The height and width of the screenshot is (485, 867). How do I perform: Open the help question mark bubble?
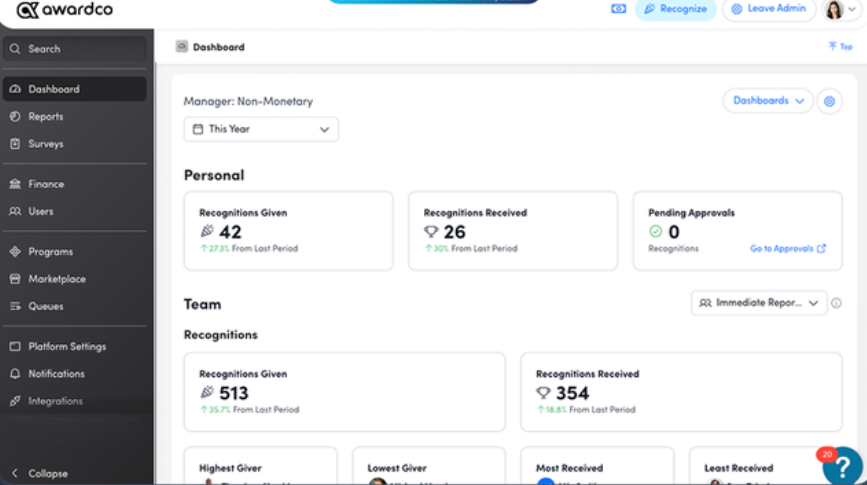coord(842,466)
